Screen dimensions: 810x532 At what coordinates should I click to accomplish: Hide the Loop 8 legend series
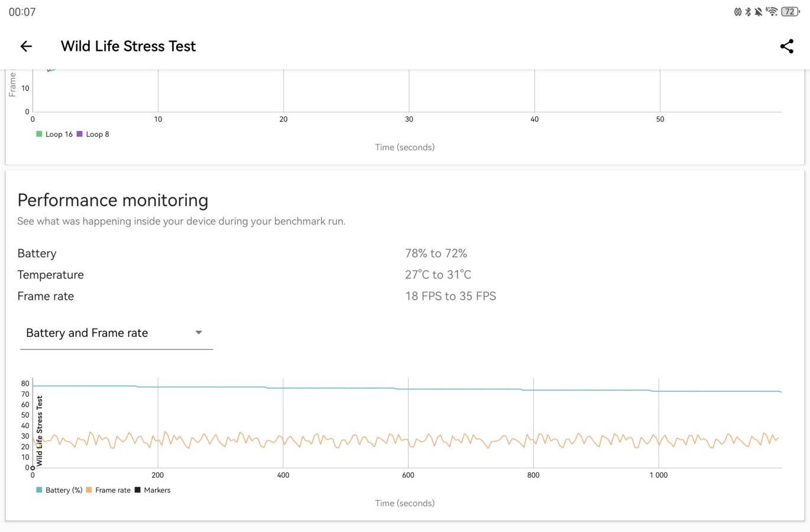click(x=93, y=134)
